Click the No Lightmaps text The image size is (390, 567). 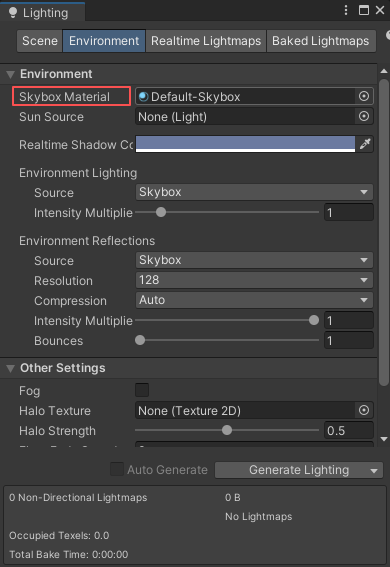[x=258, y=516]
